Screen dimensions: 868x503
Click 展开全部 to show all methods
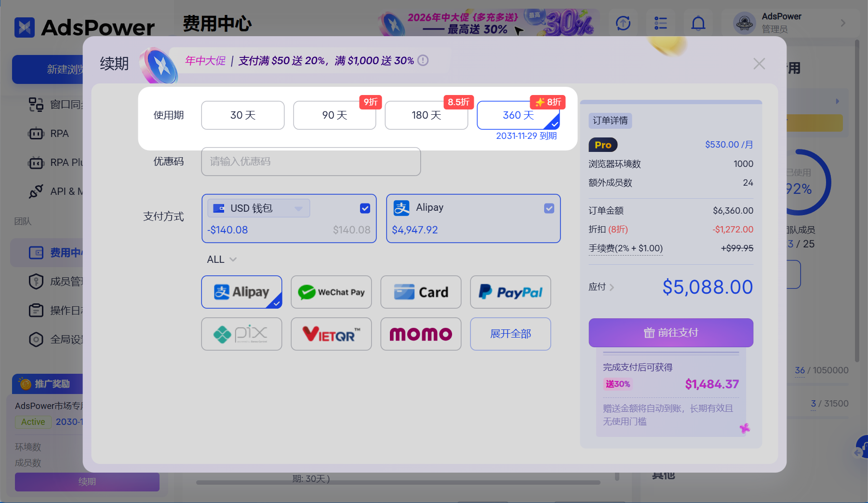(x=510, y=334)
